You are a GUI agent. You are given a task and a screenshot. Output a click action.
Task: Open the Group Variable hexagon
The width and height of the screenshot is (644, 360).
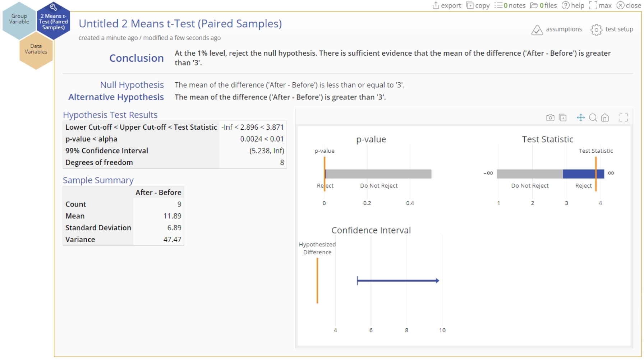point(19,19)
